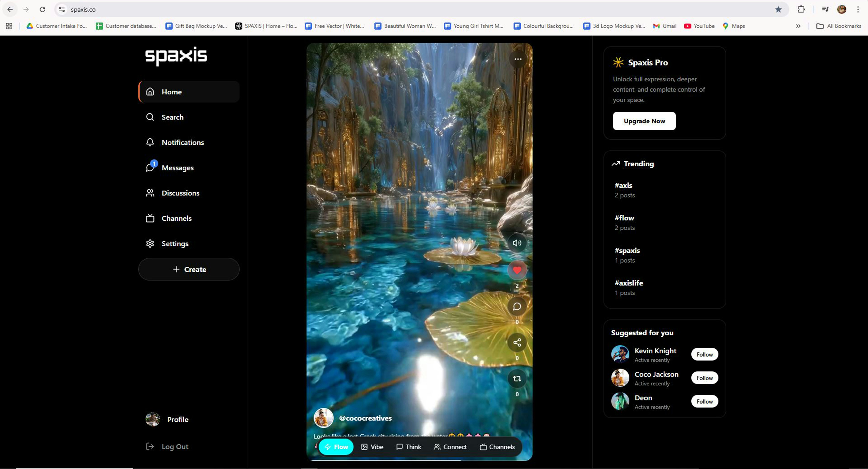The height and width of the screenshot is (469, 868).
Task: Mute the video sound
Action: [x=517, y=243]
